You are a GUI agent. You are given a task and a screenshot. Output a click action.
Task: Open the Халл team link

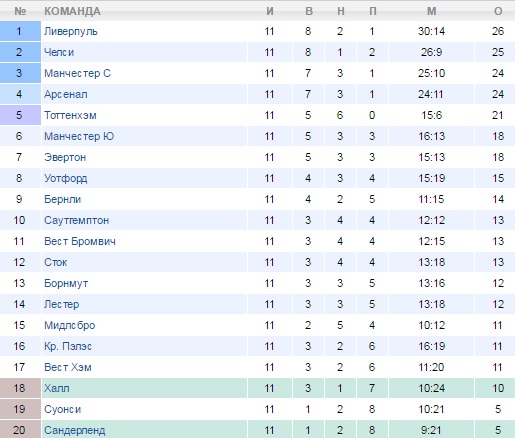click(x=57, y=388)
